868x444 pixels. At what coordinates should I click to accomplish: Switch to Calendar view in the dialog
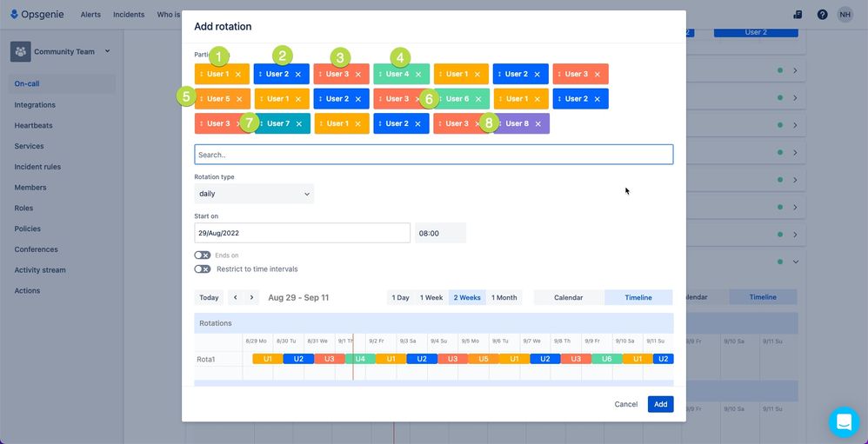click(569, 297)
